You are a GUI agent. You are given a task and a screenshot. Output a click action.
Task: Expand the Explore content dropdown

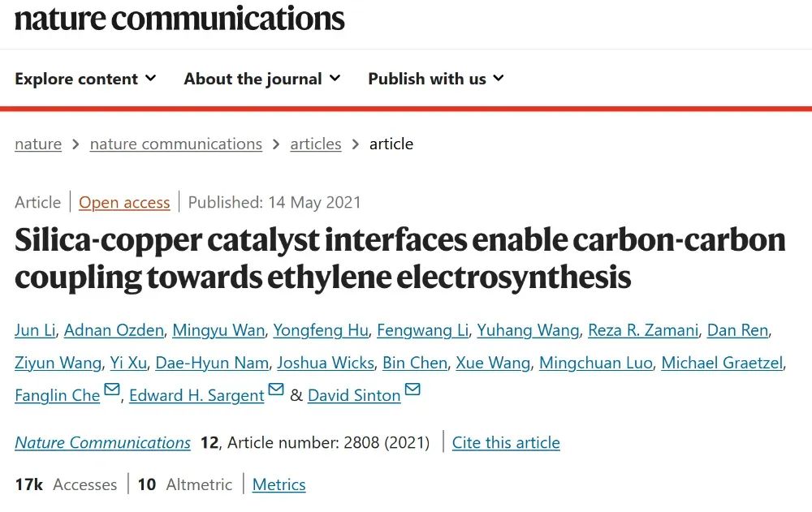(x=85, y=79)
